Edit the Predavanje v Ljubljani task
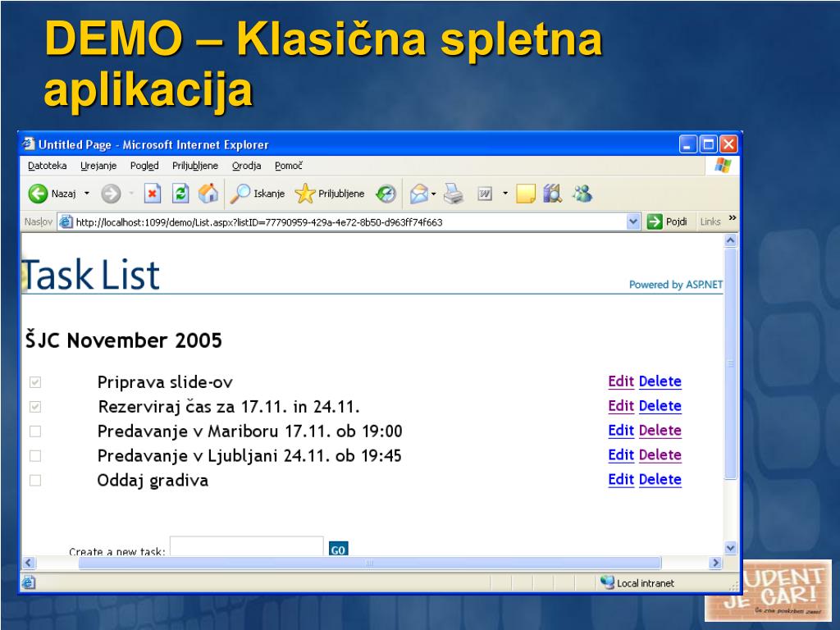840x630 pixels. pos(621,455)
